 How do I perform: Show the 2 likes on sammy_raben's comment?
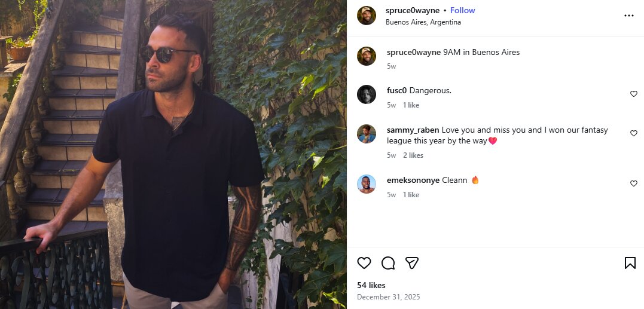click(413, 155)
